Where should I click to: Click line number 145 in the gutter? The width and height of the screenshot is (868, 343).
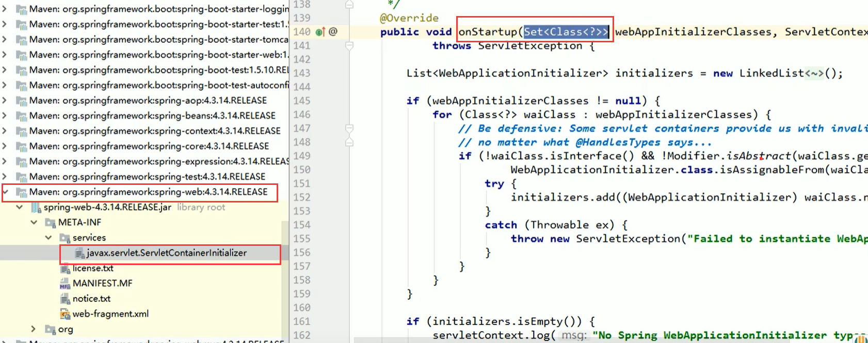pyautogui.click(x=302, y=101)
